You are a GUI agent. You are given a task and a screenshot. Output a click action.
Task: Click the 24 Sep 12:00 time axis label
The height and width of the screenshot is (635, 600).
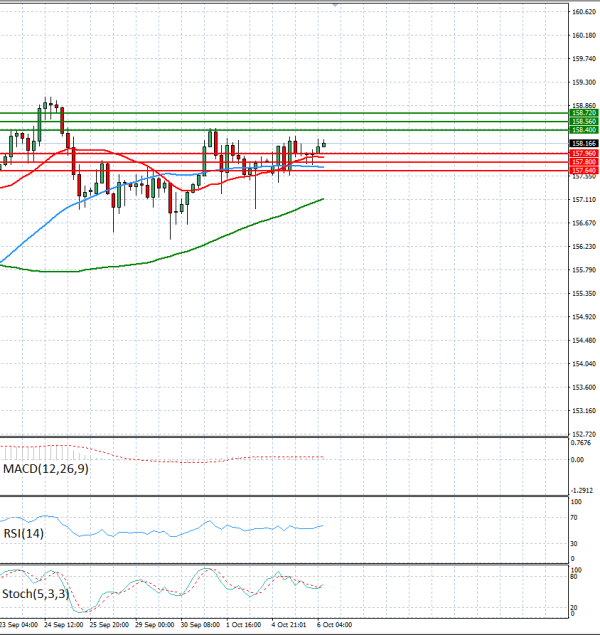tap(64, 625)
